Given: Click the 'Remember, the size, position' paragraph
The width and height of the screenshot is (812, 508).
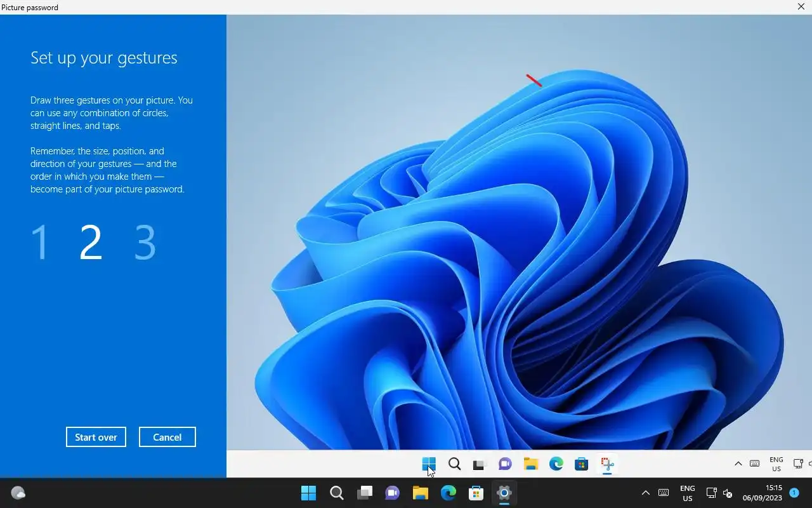Looking at the screenshot, I should coord(108,170).
